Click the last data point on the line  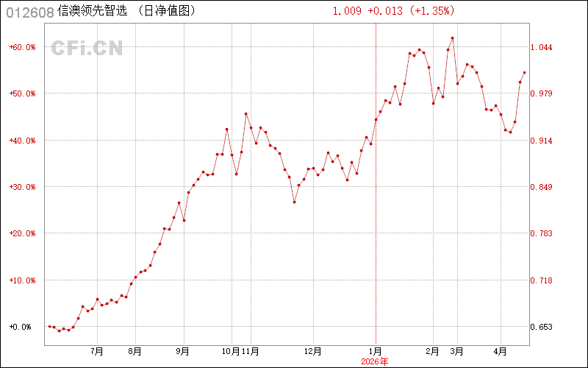pos(524,73)
